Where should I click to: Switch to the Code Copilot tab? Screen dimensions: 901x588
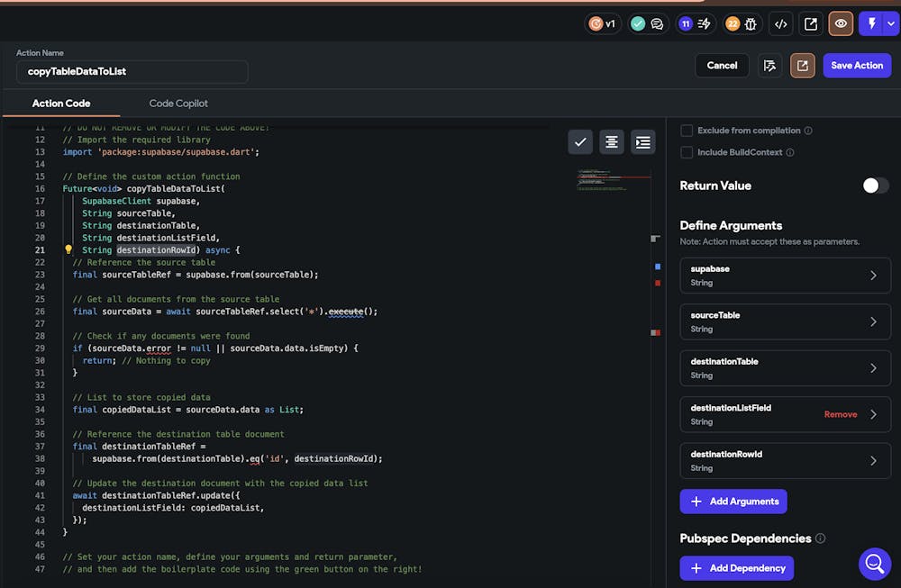178,104
